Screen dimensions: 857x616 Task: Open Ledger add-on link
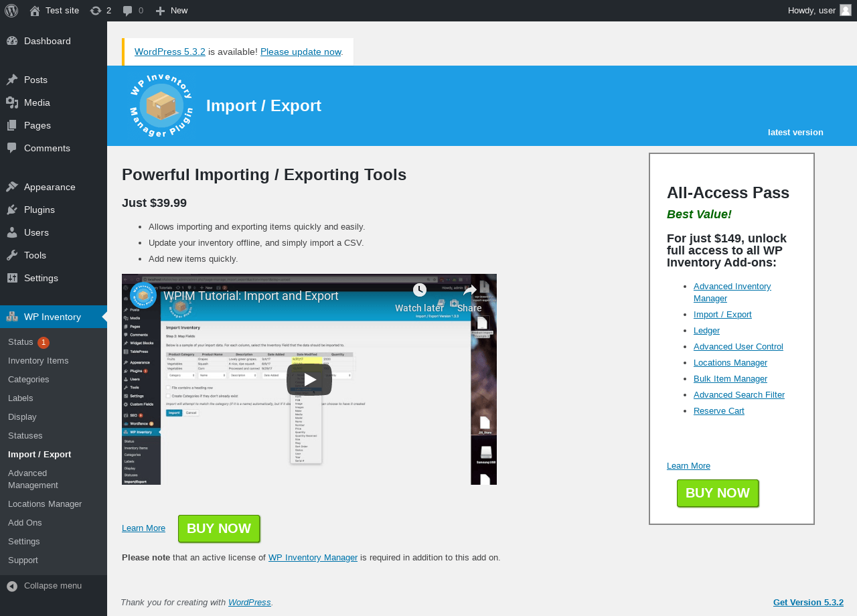(706, 331)
